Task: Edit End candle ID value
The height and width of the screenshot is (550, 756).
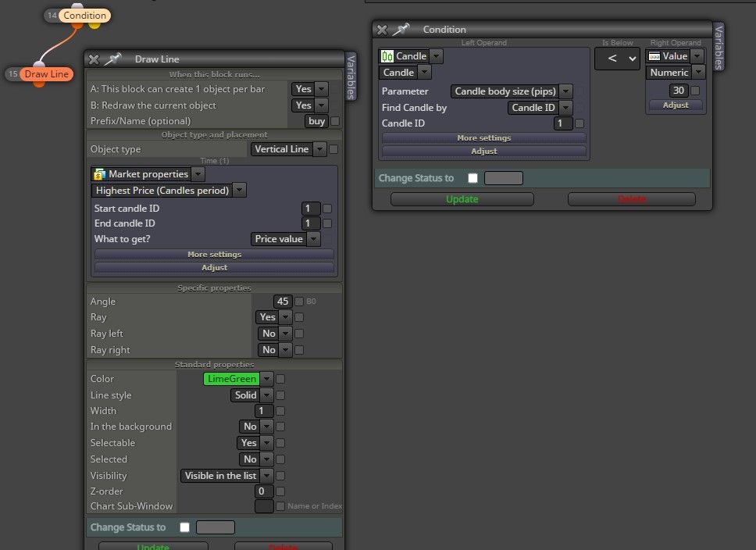Action: [x=310, y=223]
